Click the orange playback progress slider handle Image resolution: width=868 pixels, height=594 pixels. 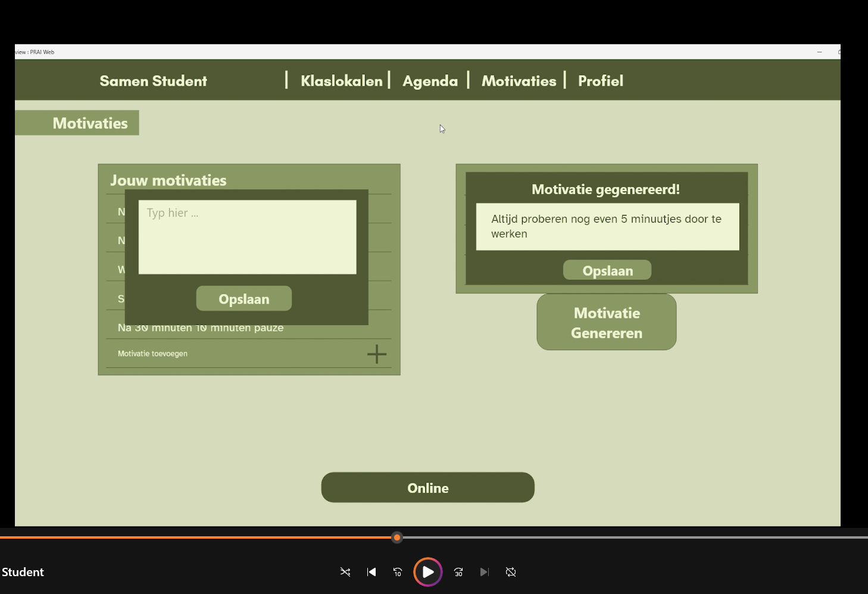(x=397, y=537)
